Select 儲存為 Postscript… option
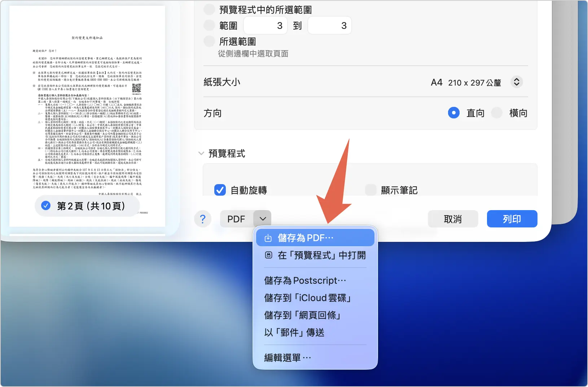588x387 pixels. point(315,281)
